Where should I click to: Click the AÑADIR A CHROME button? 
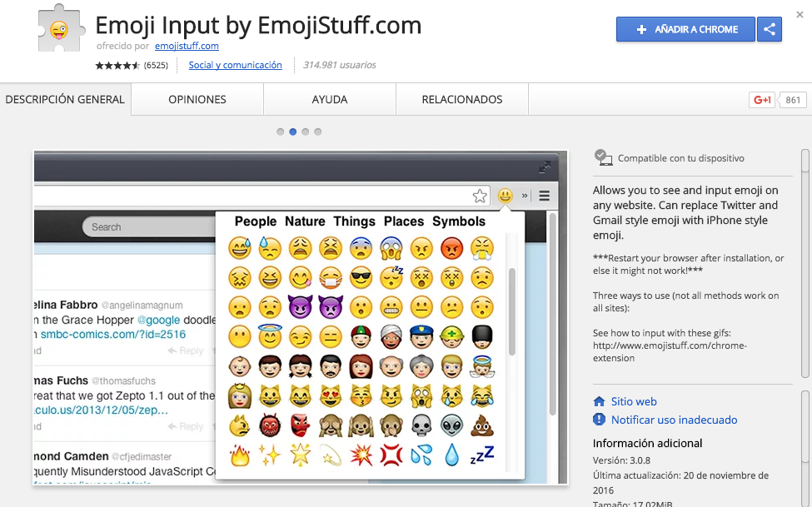tap(685, 29)
